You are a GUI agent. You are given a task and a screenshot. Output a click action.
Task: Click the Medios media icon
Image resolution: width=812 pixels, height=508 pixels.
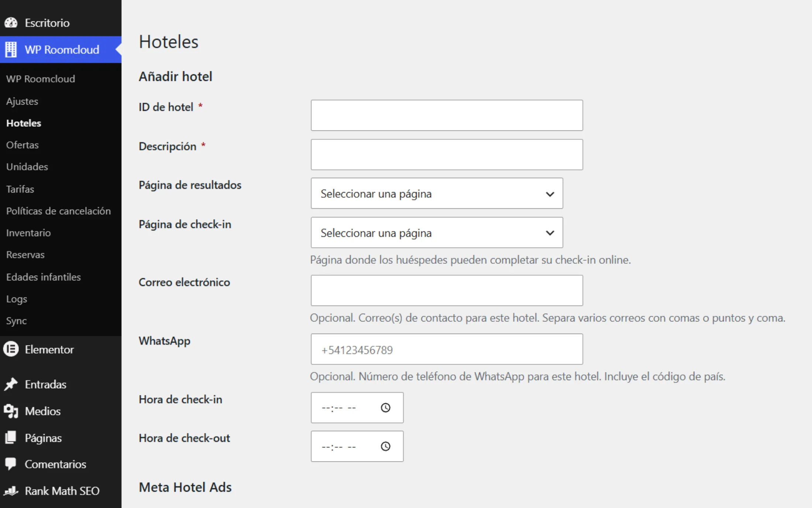click(x=11, y=411)
